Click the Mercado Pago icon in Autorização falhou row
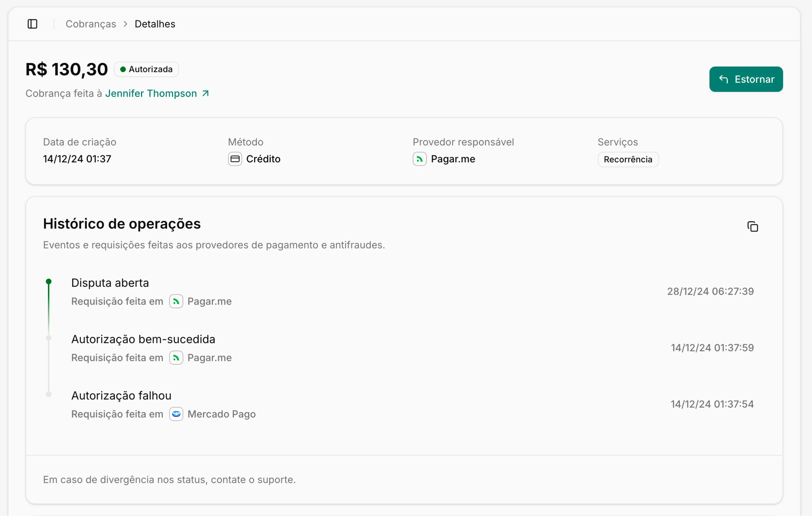 pos(176,414)
